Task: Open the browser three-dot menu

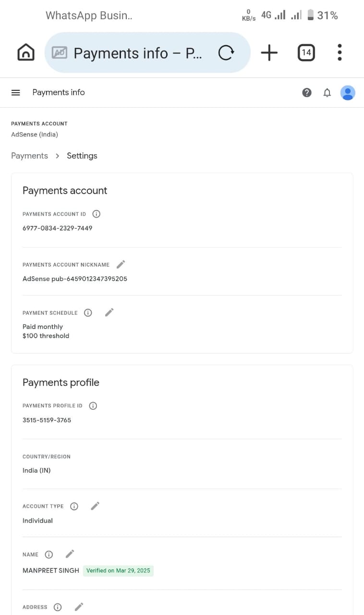Action: 340,52
